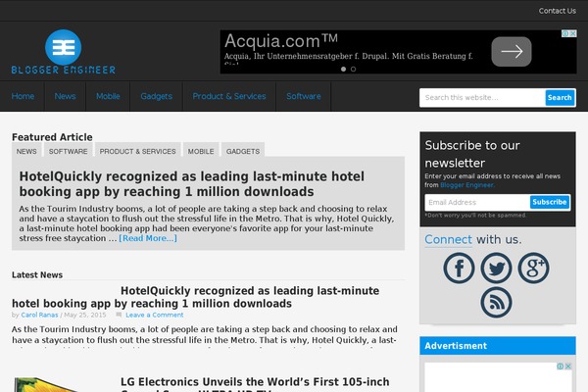Open the Facebook social icon
The height and width of the screenshot is (392, 588).
[x=459, y=268]
